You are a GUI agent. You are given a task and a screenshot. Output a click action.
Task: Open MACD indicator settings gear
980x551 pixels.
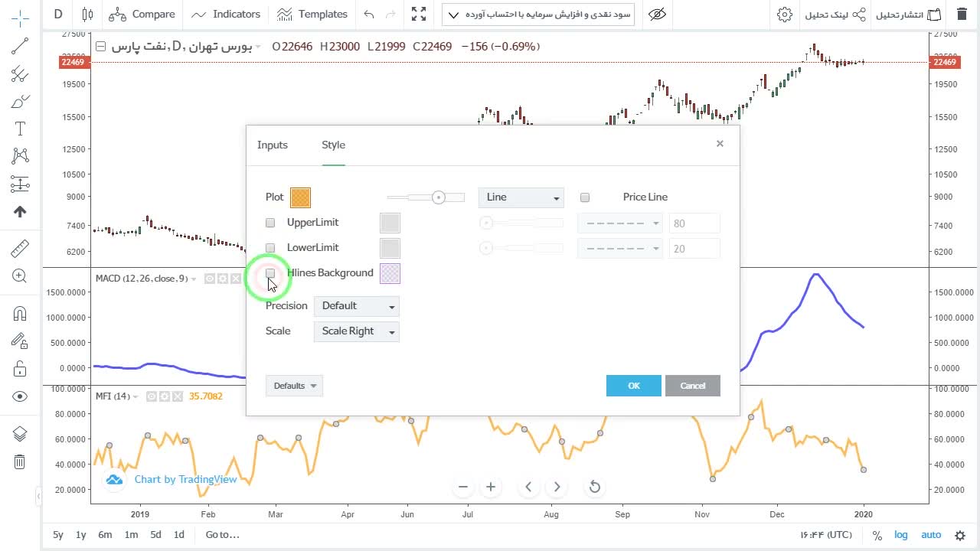(x=223, y=279)
